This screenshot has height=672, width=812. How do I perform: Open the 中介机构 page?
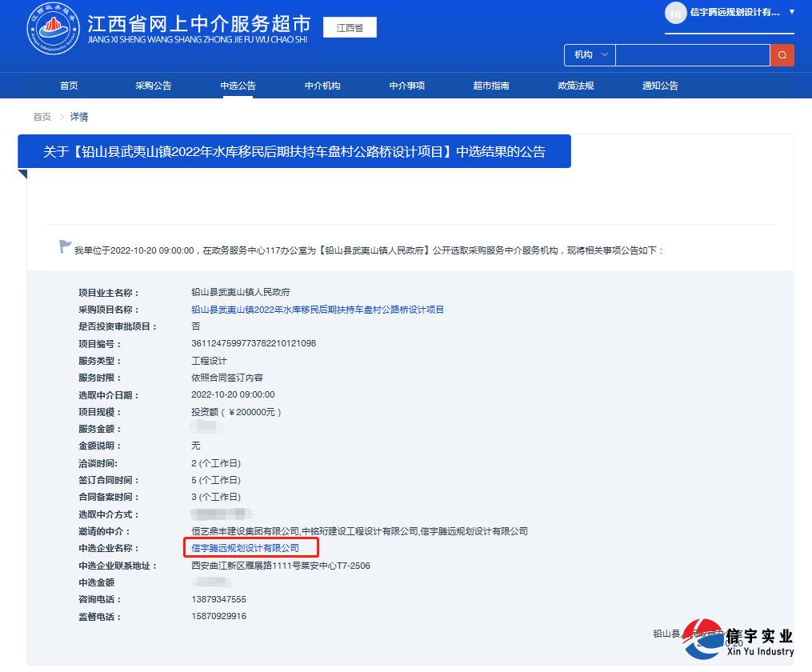pyautogui.click(x=322, y=86)
